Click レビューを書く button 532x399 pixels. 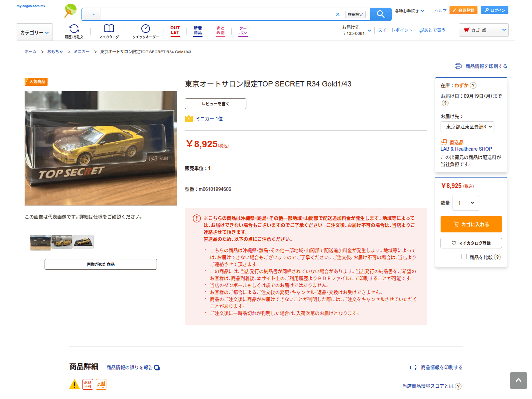point(215,104)
